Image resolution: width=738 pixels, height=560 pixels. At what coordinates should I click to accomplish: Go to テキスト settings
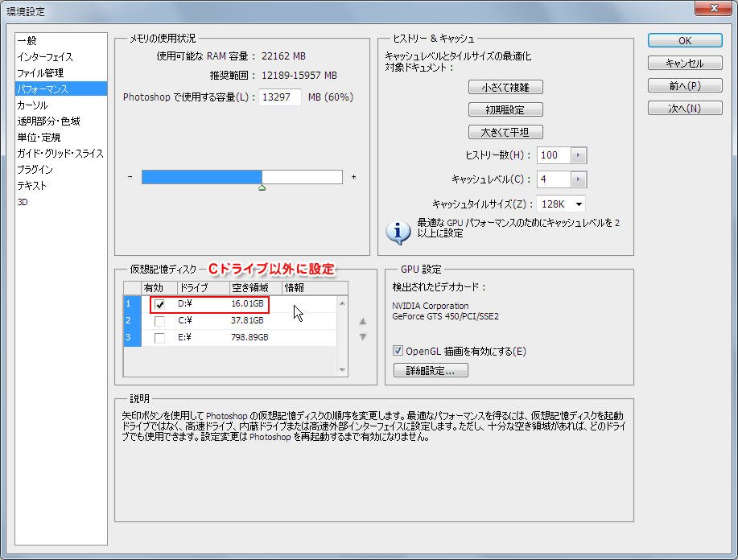click(32, 185)
